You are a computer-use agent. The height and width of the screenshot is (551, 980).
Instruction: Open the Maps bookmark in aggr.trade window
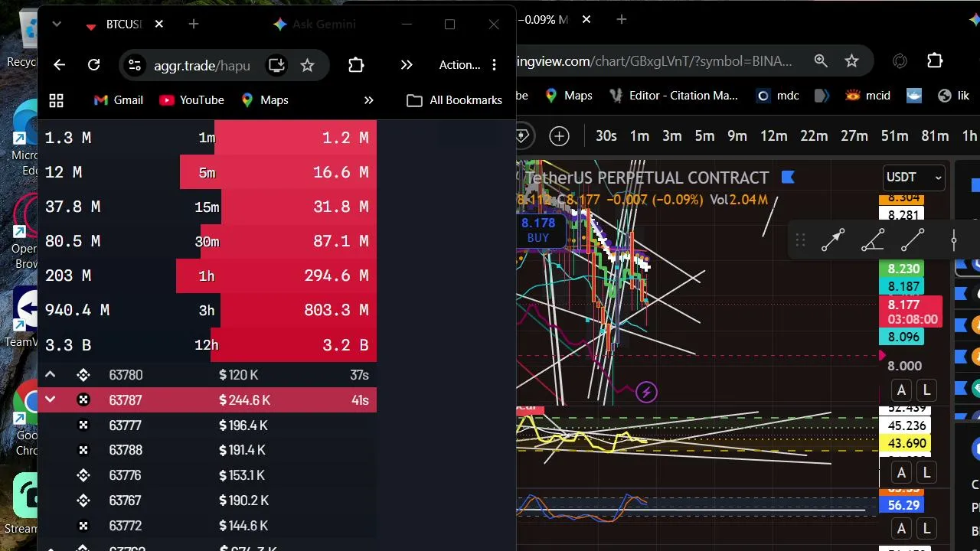(264, 100)
